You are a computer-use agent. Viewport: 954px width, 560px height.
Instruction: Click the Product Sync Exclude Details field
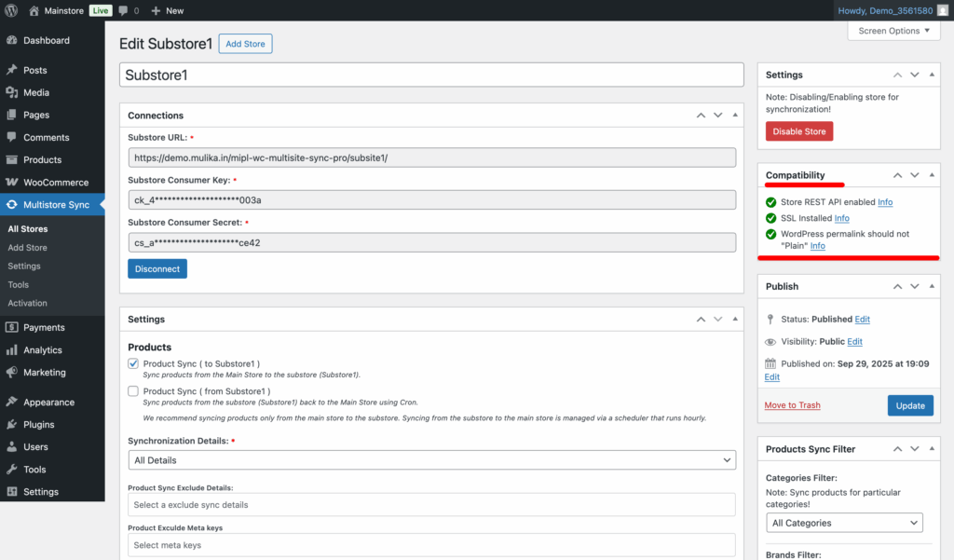pyautogui.click(x=431, y=505)
